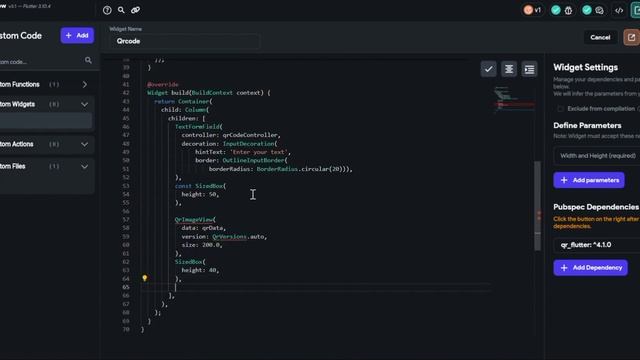Click the 'children: [' code line
The height and width of the screenshot is (360, 640).
click(187, 118)
